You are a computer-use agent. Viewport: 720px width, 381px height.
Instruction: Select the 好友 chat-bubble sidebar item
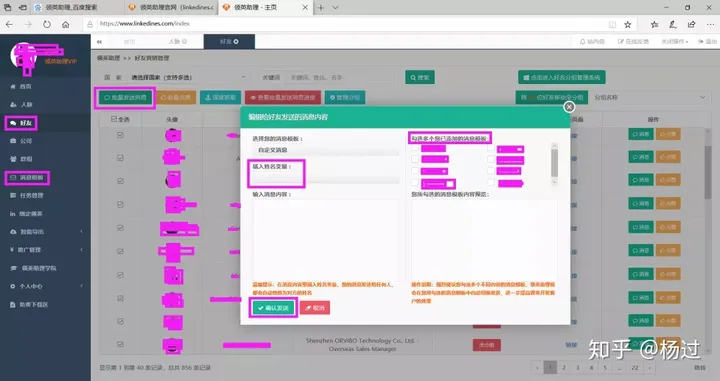[x=21, y=123]
